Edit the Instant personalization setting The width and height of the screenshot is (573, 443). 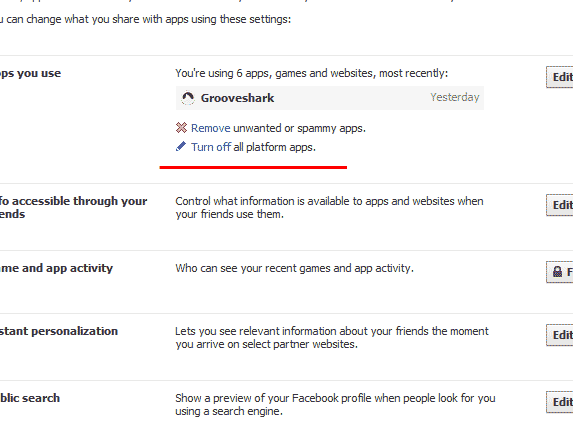tap(560, 335)
